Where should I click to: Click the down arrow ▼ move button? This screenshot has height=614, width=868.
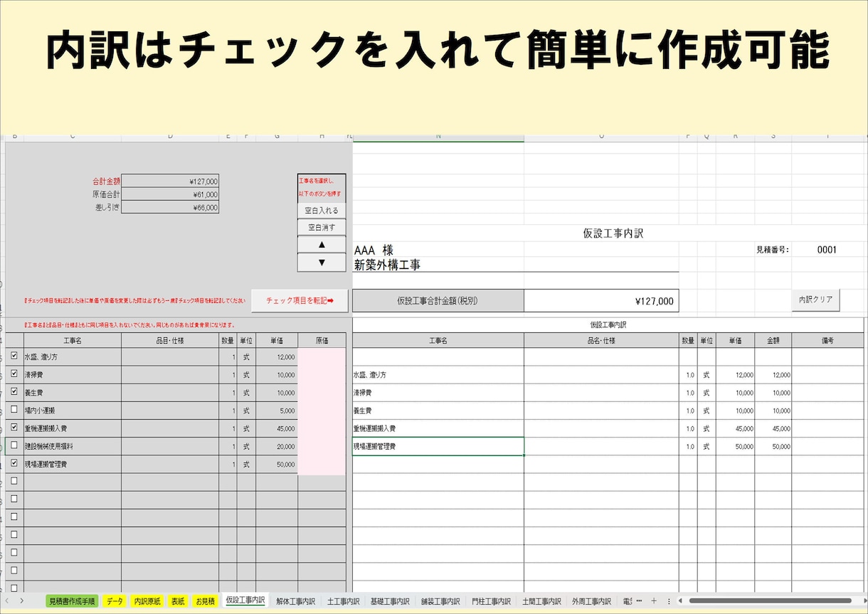pos(322,262)
